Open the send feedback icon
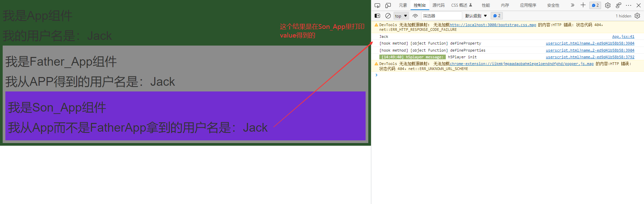This screenshot has height=204, width=644. click(619, 5)
